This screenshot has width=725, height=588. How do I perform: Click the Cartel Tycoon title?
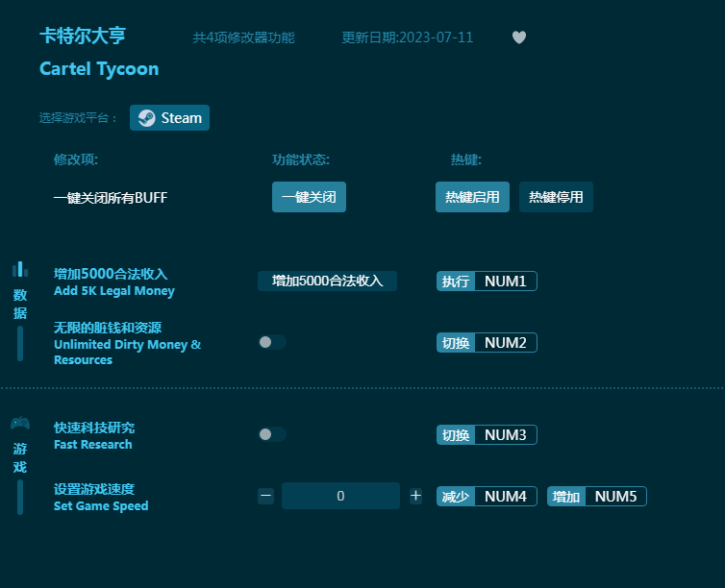coord(99,69)
